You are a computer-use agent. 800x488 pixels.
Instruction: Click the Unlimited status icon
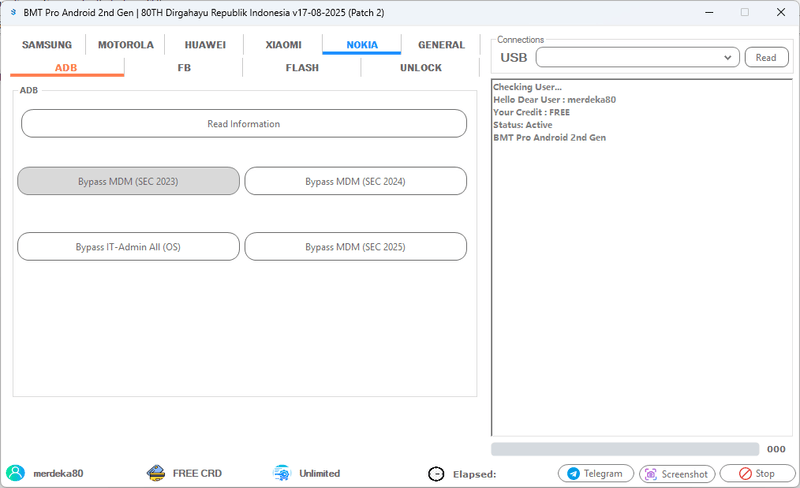click(x=282, y=473)
